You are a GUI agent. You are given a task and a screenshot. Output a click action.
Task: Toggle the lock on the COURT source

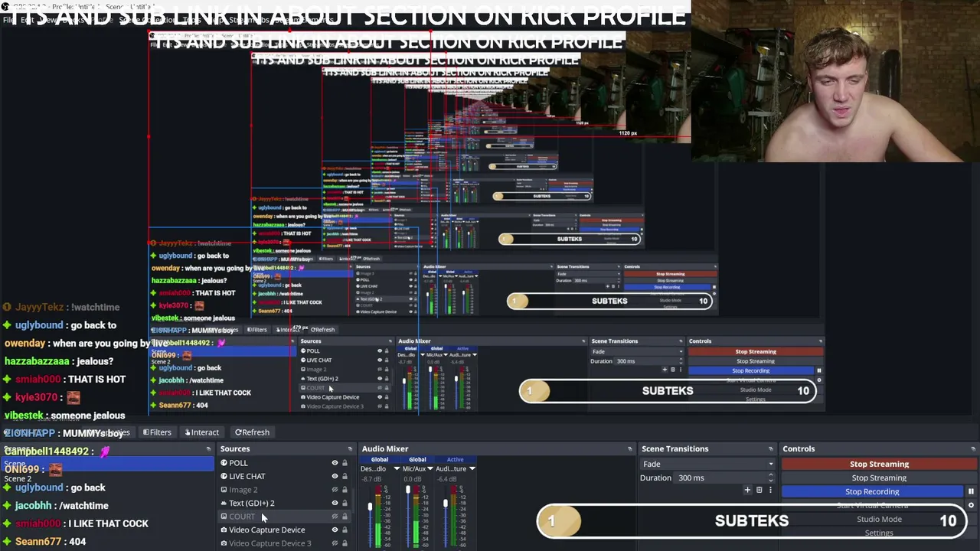345,517
